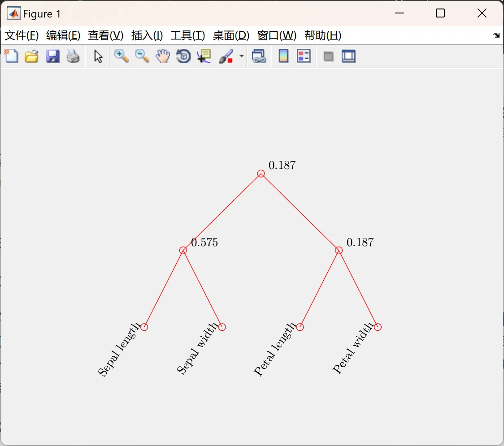Click the Hide Plot Tools icon
This screenshot has width=504, height=446.
[x=328, y=57]
